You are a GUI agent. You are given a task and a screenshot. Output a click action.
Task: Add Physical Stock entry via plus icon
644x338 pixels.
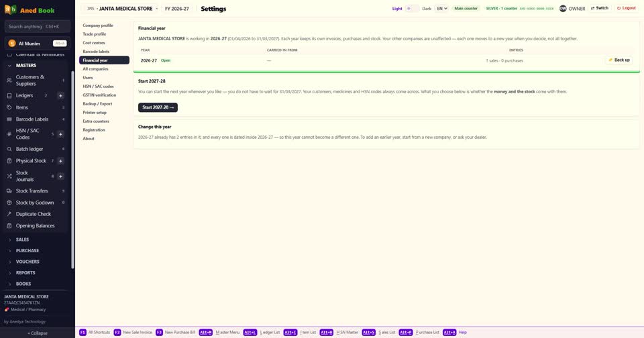coord(60,161)
